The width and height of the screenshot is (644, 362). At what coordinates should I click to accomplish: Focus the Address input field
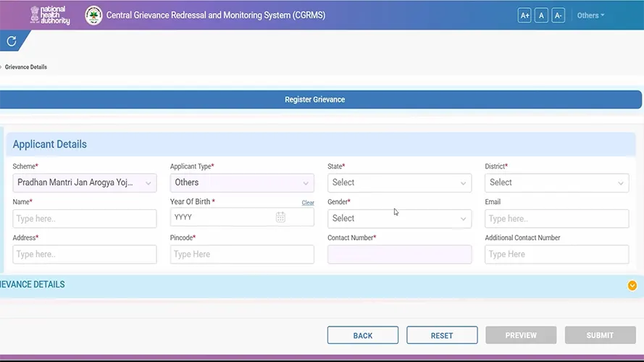(x=85, y=254)
